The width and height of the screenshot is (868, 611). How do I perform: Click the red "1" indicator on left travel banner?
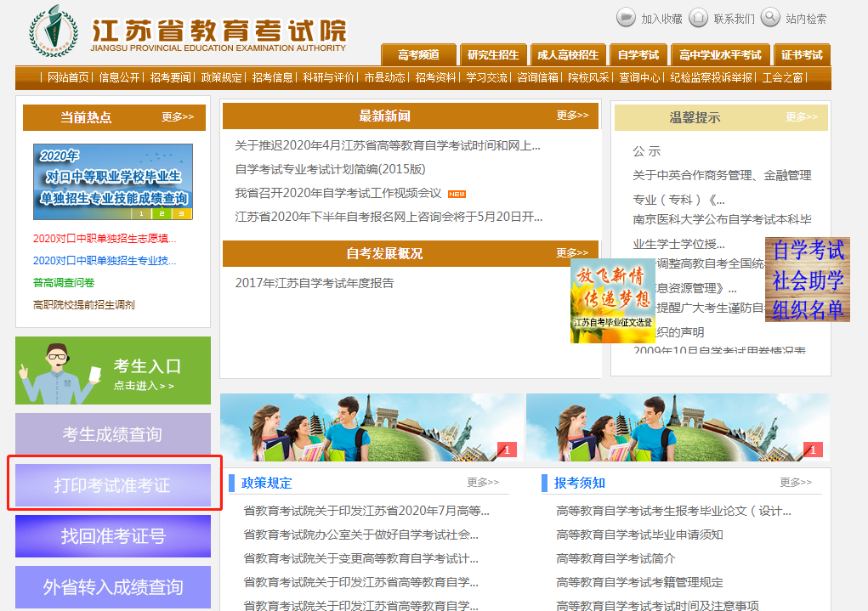[507, 450]
